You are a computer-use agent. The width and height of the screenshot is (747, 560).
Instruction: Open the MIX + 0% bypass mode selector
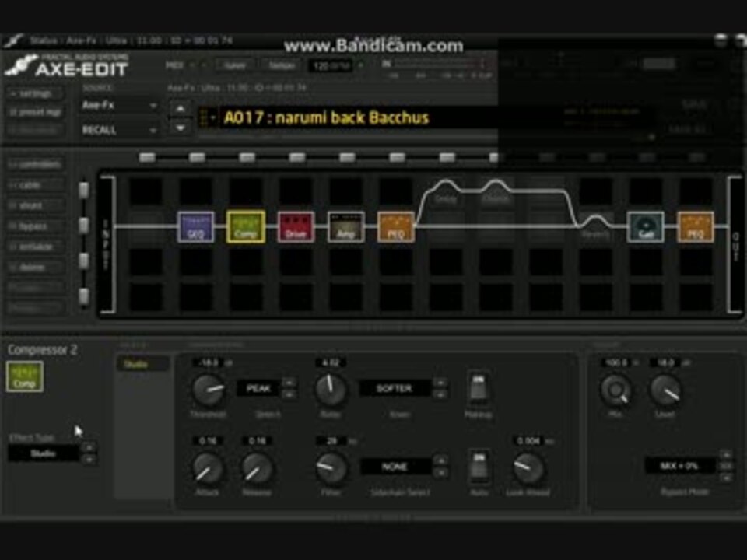pos(679,466)
